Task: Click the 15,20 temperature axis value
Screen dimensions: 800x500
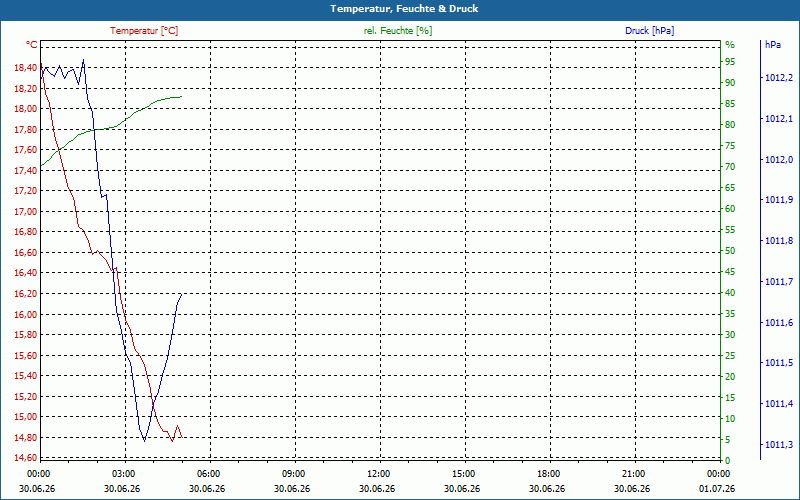Action: coord(26,396)
